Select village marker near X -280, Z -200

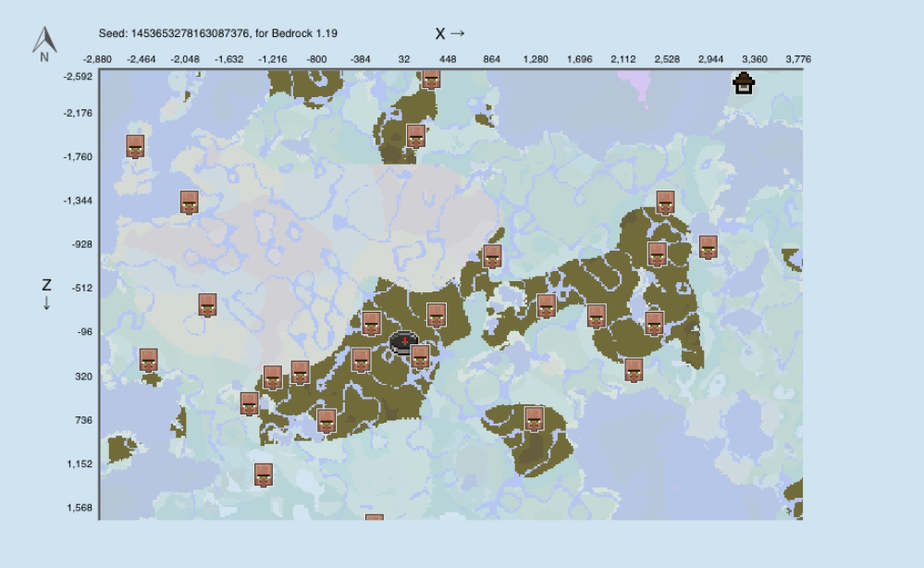pyautogui.click(x=371, y=324)
